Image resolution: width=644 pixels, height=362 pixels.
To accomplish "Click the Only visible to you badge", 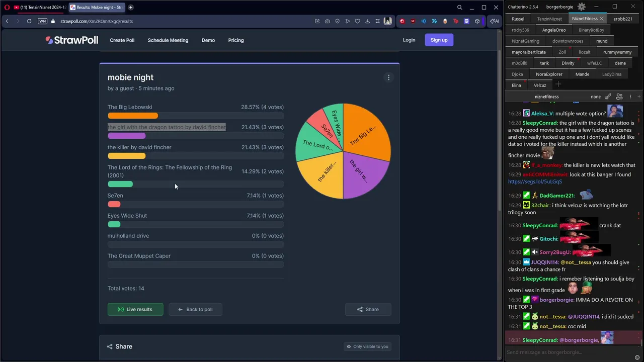I will coord(368,346).
